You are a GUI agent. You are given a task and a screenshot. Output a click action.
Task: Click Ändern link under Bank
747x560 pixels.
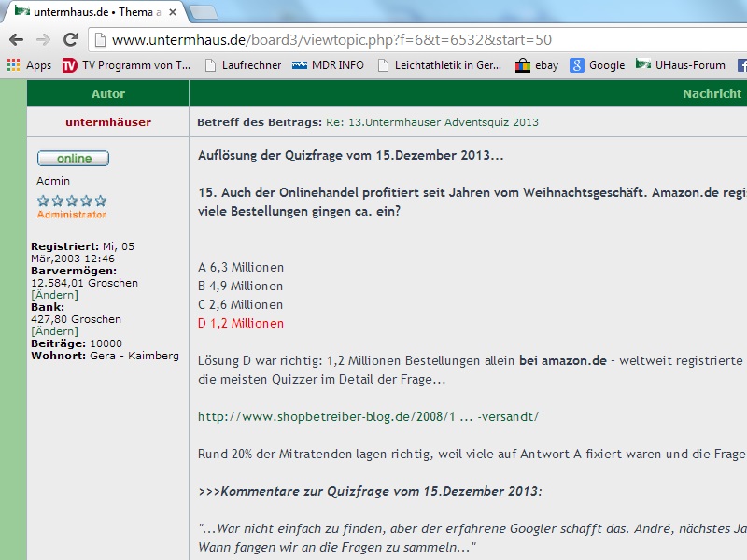point(54,331)
